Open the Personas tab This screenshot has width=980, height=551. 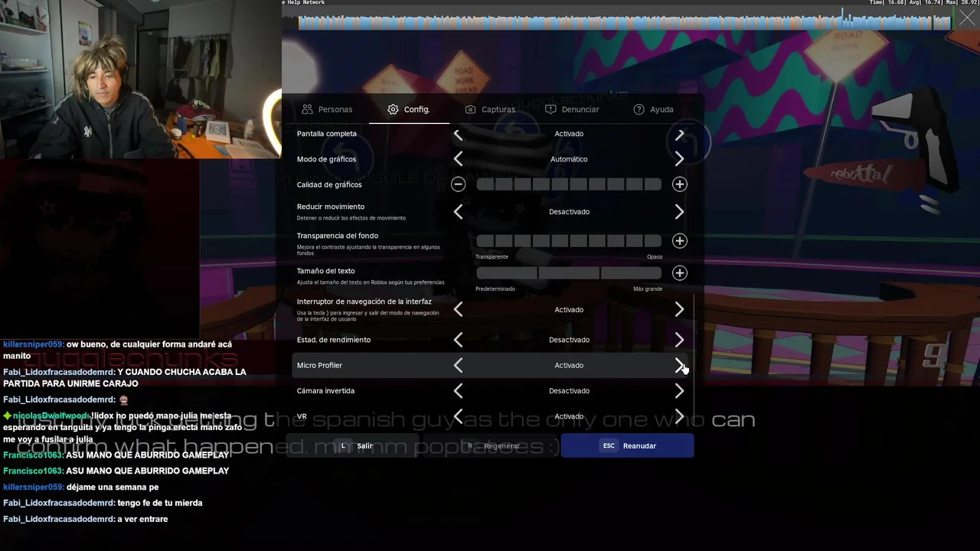[327, 109]
